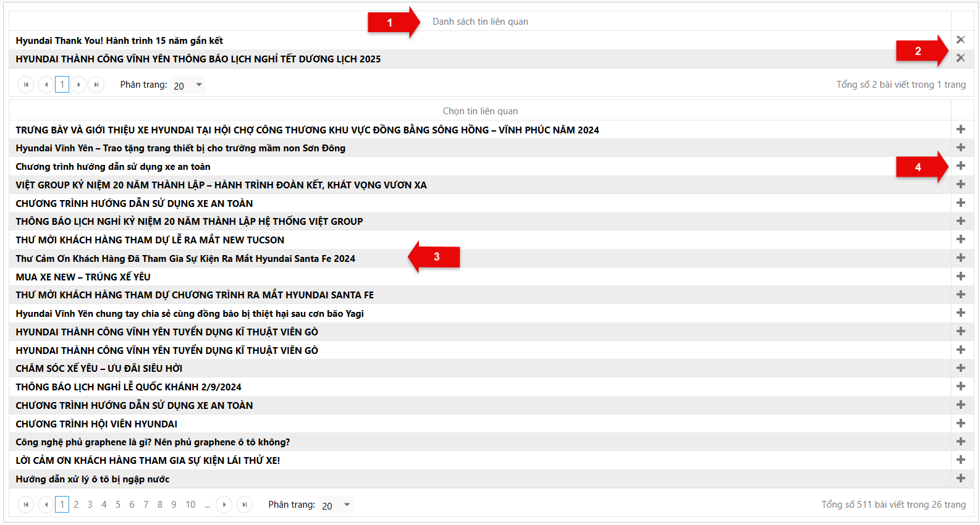Add 'Hướng dẫn xử lý ô tô bị ngập nước'
Viewport: 980px width, 525px height.
click(x=960, y=478)
